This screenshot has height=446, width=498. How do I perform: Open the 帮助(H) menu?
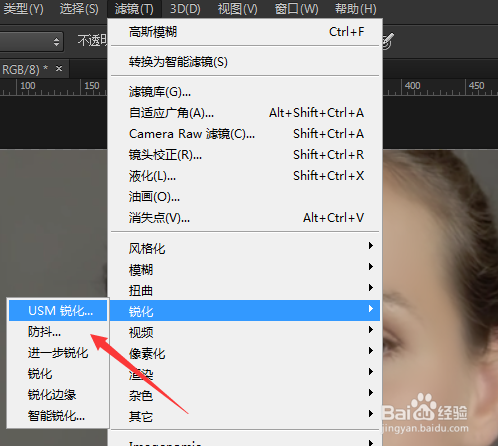355,9
